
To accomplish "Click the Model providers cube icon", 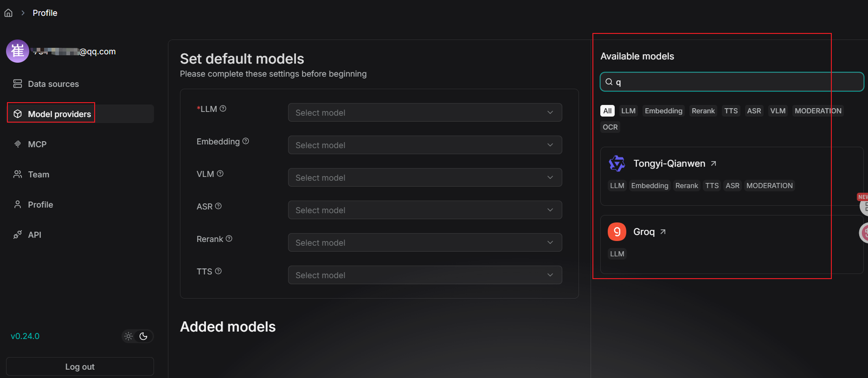I will 18,114.
